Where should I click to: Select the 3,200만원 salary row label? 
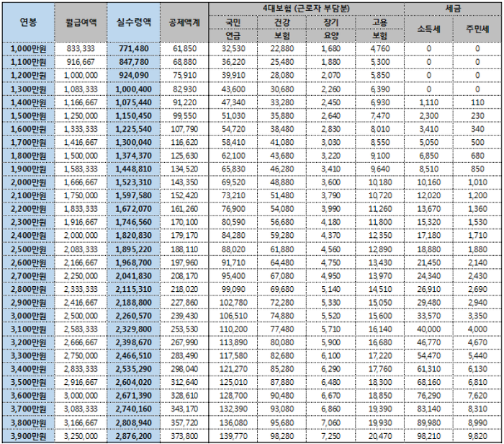(x=29, y=342)
